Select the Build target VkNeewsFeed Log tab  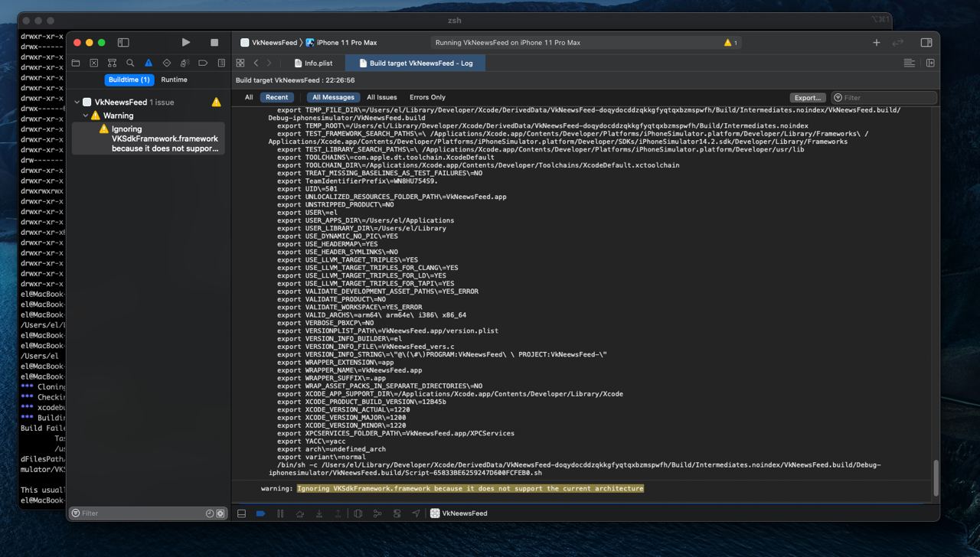tap(416, 63)
